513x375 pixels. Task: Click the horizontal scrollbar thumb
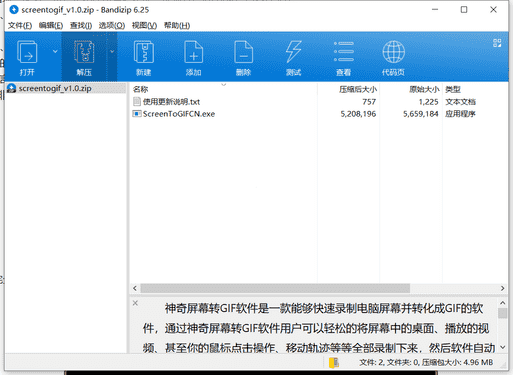click(275, 288)
